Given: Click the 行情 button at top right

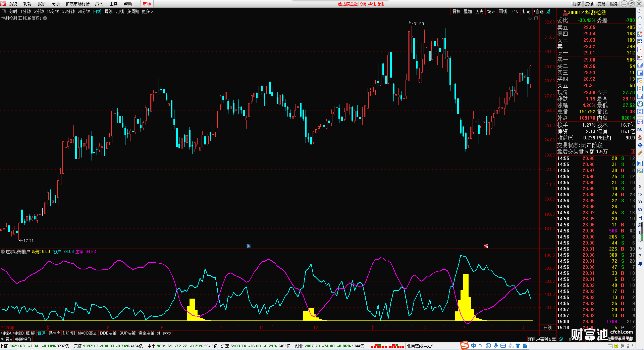Looking at the screenshot, I should coord(577,4).
